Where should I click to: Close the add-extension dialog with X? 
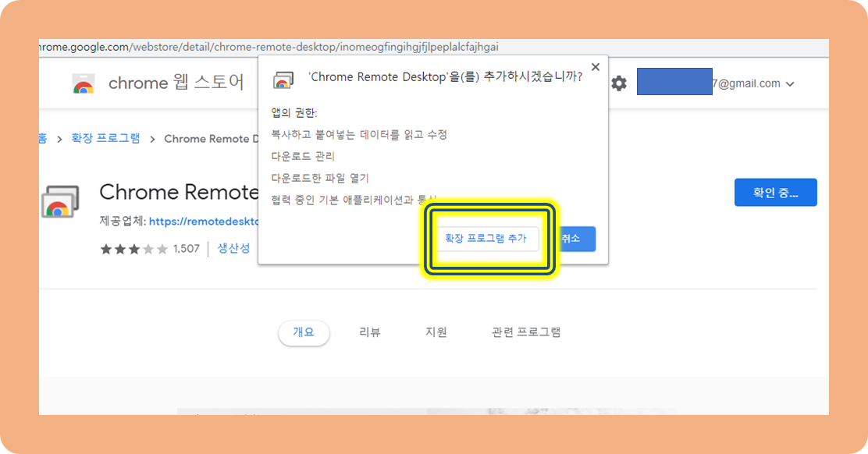[596, 67]
